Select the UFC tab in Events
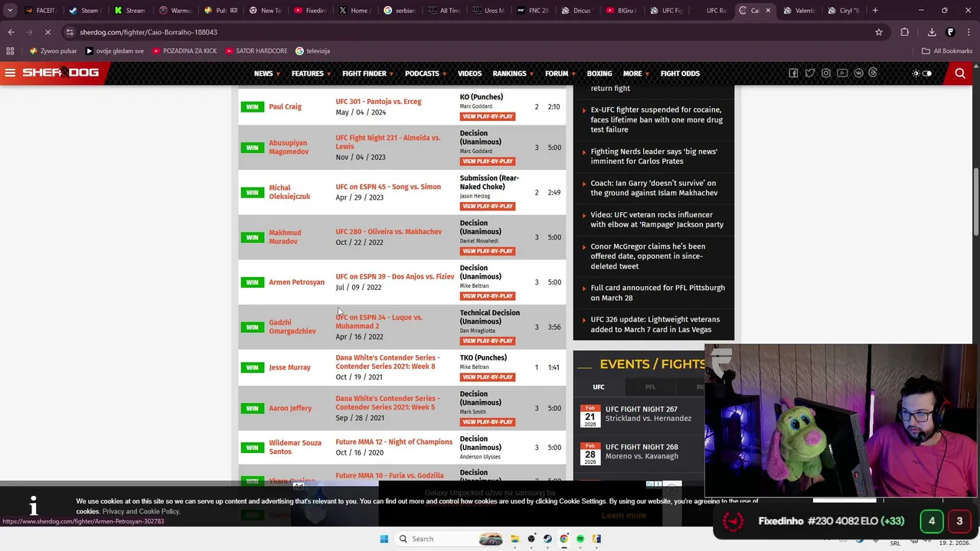980x551 pixels. click(x=599, y=387)
